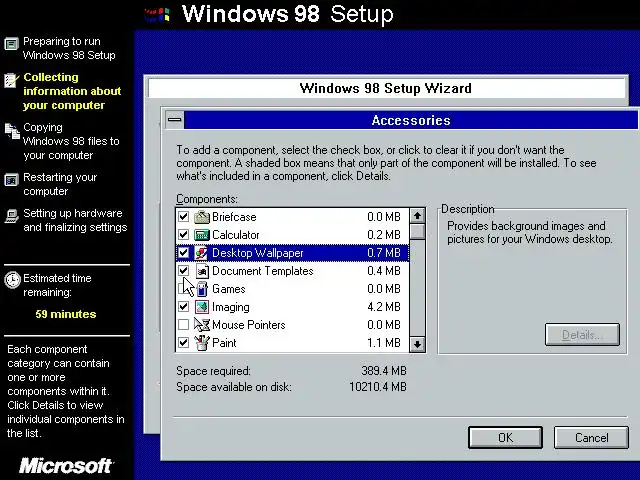Click the '59 minutes' remaining time text
Screen dimensions: 640x480
tap(66, 314)
